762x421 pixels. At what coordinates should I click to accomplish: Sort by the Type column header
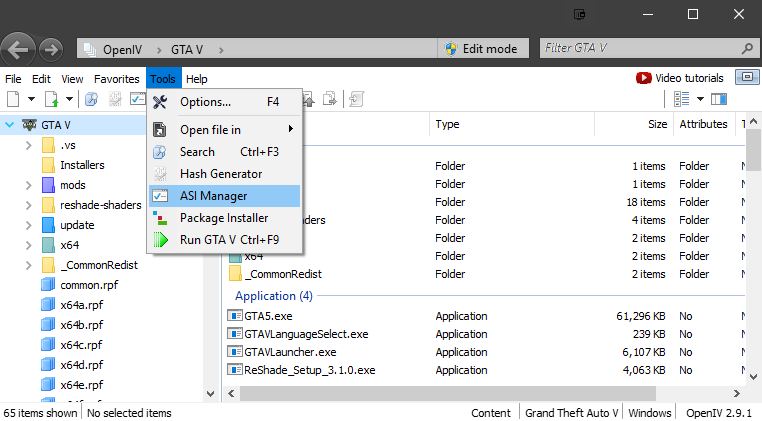pyautogui.click(x=512, y=124)
